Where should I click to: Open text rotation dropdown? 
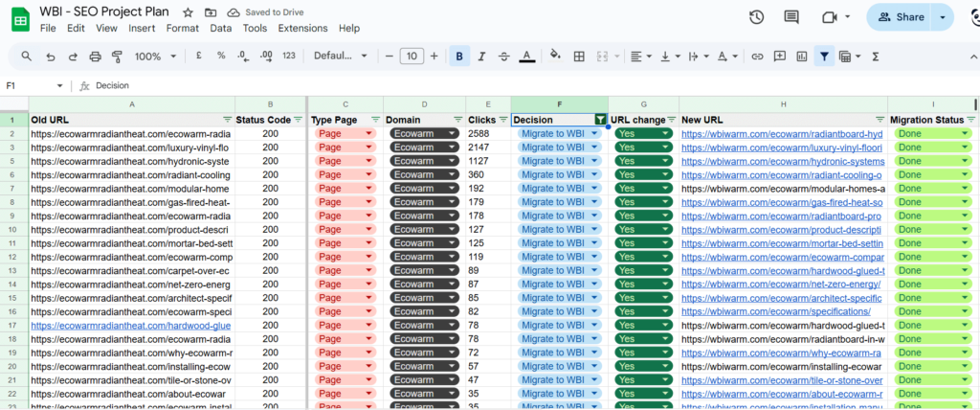pos(725,57)
